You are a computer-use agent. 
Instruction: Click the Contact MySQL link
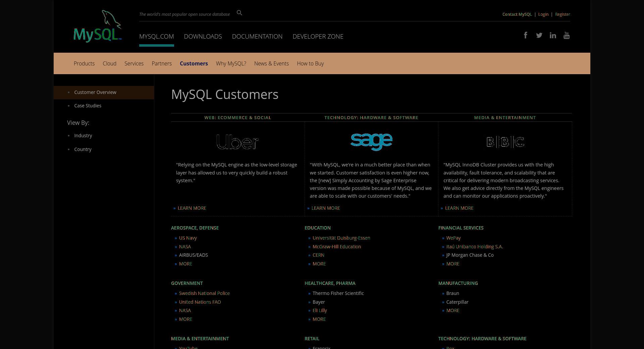tap(517, 14)
